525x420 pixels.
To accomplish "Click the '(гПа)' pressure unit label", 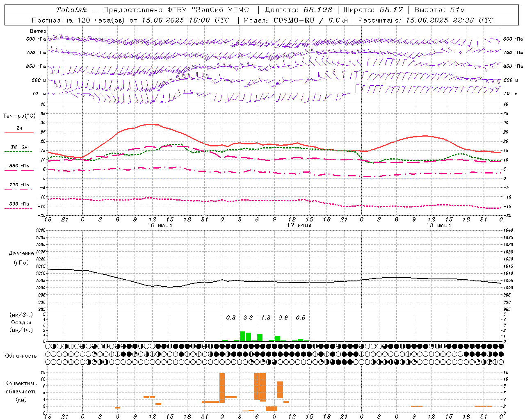I will [x=21, y=263].
